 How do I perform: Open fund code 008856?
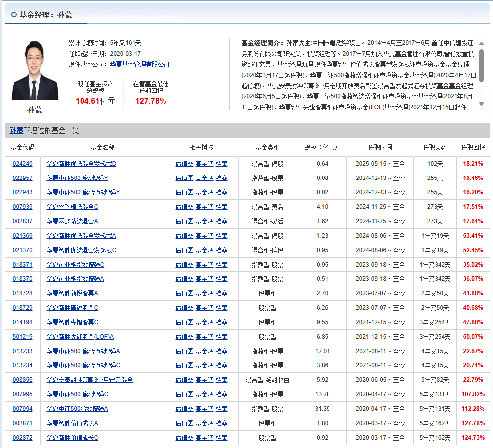click(x=23, y=380)
